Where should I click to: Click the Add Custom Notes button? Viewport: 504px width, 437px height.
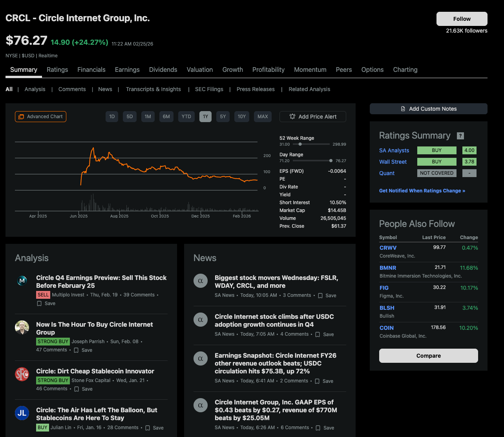point(429,109)
